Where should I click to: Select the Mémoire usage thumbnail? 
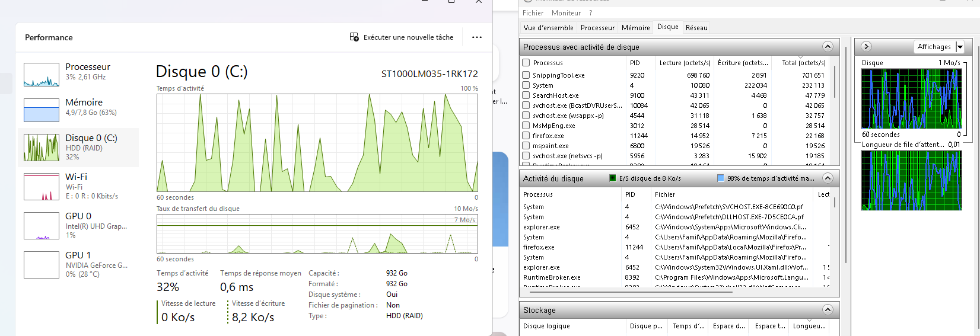tap(42, 110)
